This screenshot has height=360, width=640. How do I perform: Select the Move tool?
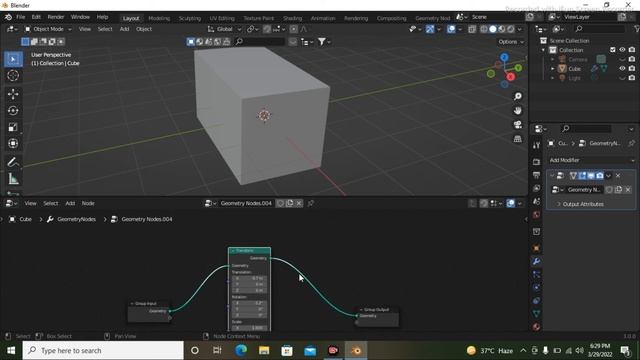[x=13, y=94]
